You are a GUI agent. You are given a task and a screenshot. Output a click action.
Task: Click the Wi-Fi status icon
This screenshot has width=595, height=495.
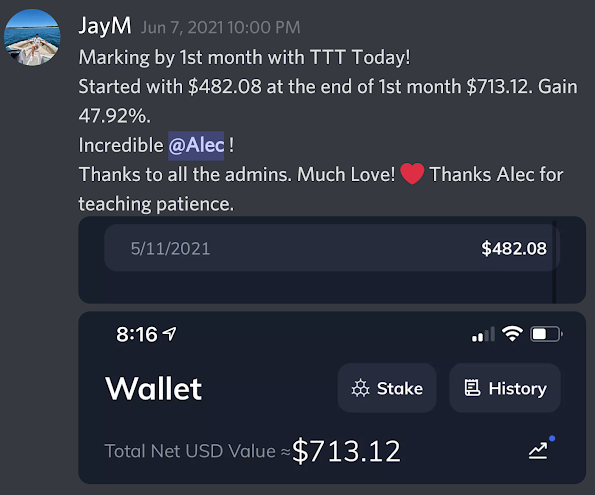coord(512,334)
